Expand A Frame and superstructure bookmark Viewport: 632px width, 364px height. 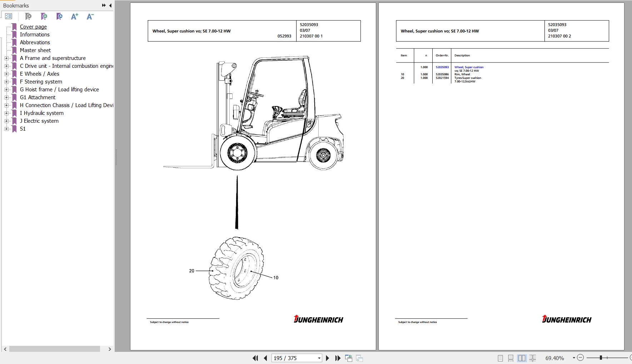click(x=6, y=58)
